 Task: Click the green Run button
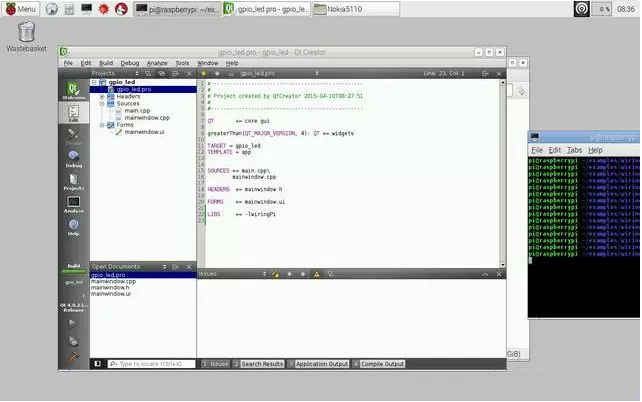click(x=73, y=322)
